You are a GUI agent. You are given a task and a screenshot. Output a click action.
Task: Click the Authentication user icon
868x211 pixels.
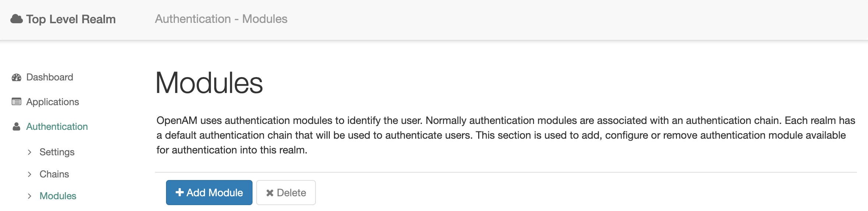click(x=17, y=127)
